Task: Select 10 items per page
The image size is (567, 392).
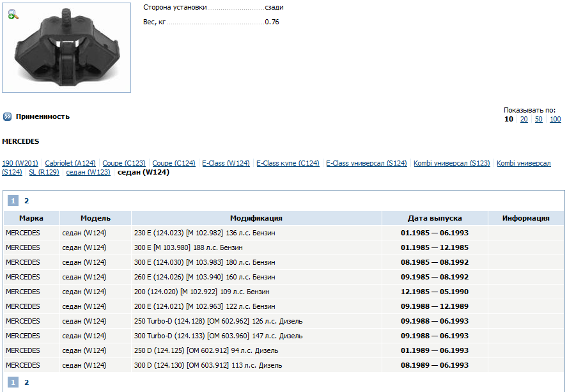Action: [509, 119]
